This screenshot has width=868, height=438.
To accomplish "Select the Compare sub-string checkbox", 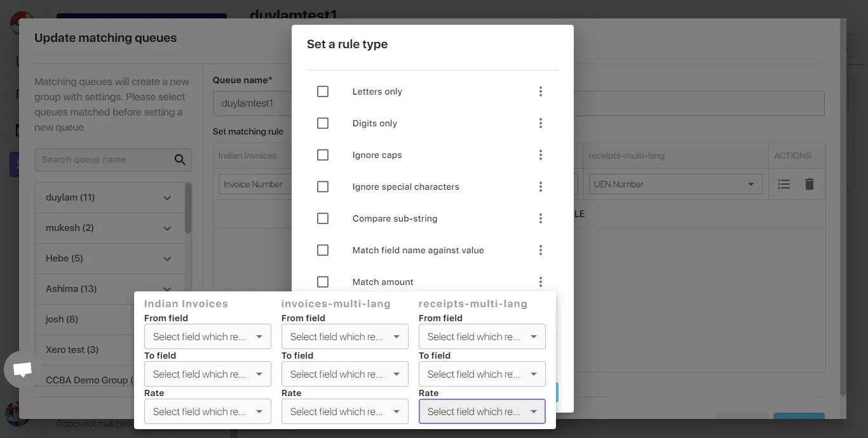I will pyautogui.click(x=323, y=218).
